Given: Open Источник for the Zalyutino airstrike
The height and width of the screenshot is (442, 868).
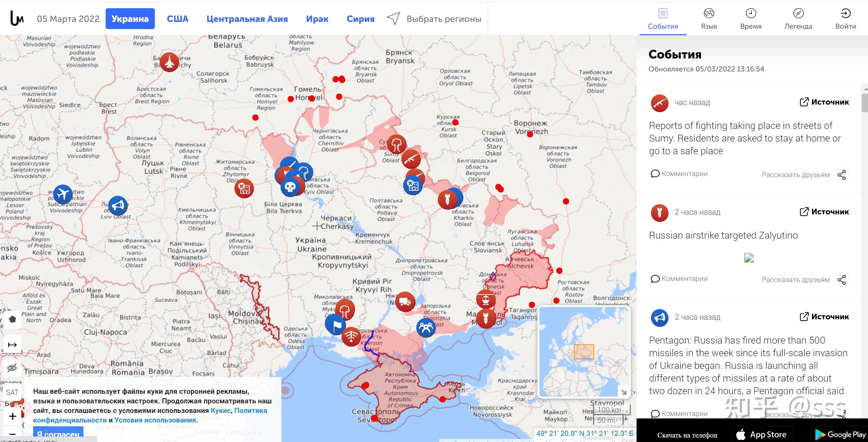Looking at the screenshot, I should tap(824, 212).
